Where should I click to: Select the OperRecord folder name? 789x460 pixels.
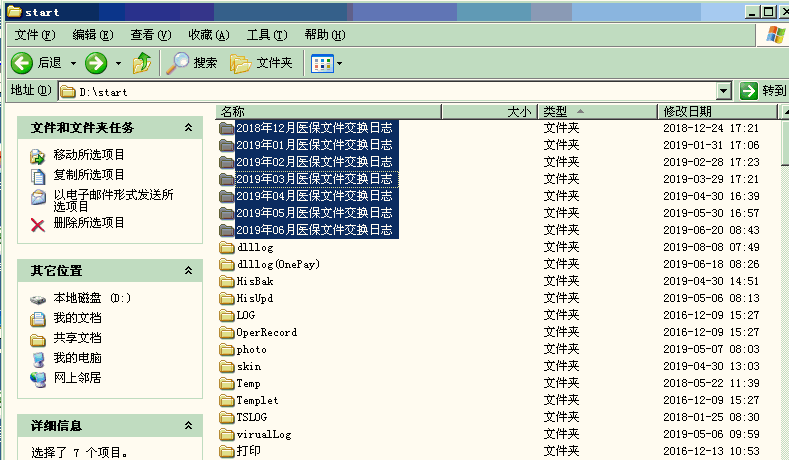tap(267, 332)
